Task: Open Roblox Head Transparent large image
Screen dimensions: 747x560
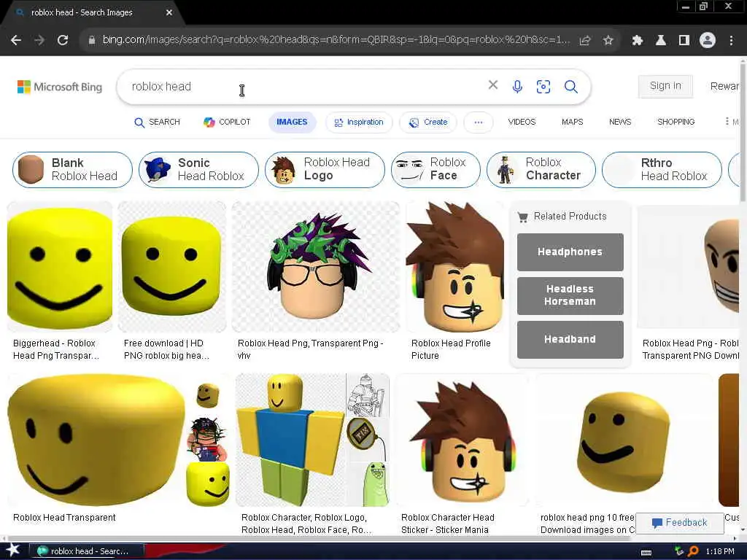Action: click(96, 440)
